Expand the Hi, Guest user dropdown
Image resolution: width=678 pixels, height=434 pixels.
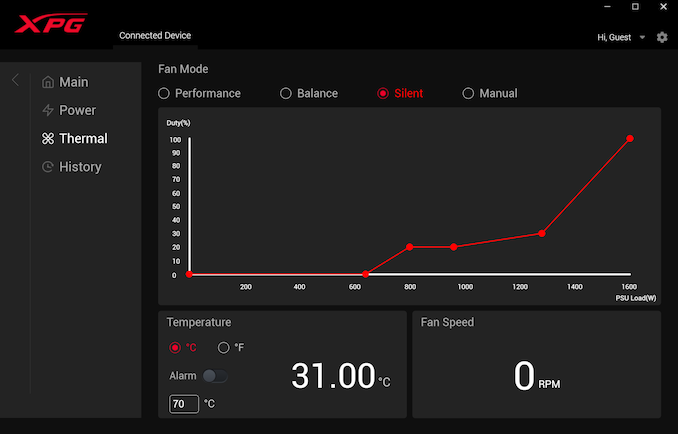642,38
